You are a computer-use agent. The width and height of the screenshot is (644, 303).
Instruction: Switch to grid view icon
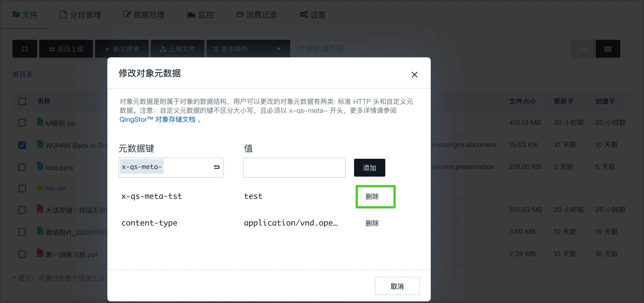(608, 49)
